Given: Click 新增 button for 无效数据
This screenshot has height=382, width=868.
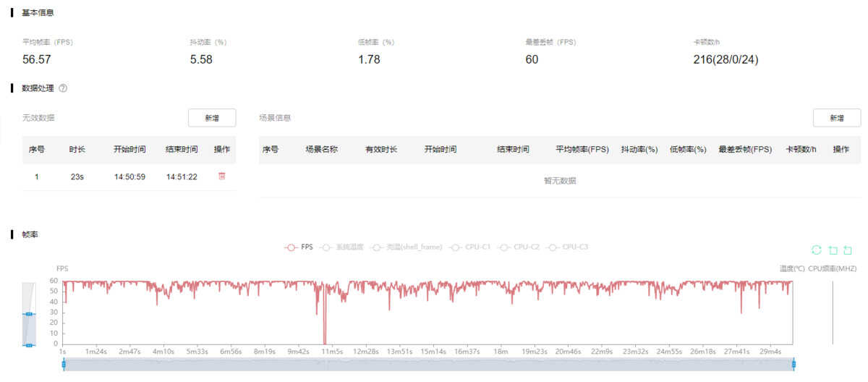Looking at the screenshot, I should coord(212,118).
